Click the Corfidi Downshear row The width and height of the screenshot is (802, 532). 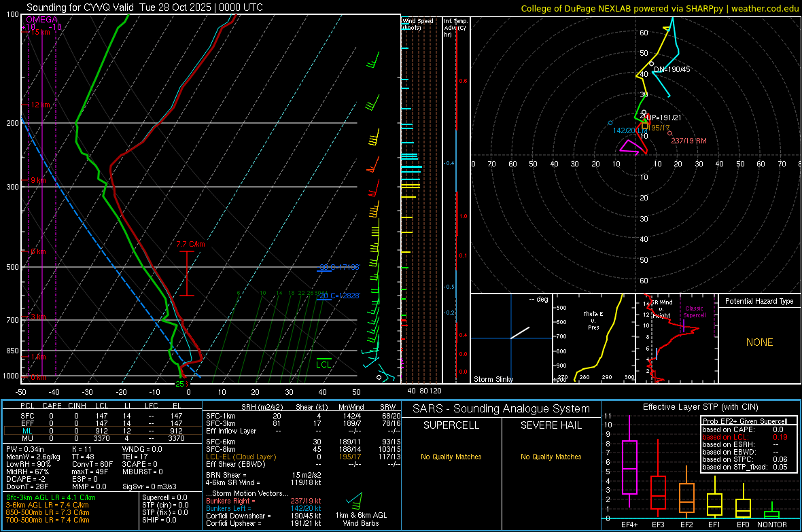coord(264,516)
